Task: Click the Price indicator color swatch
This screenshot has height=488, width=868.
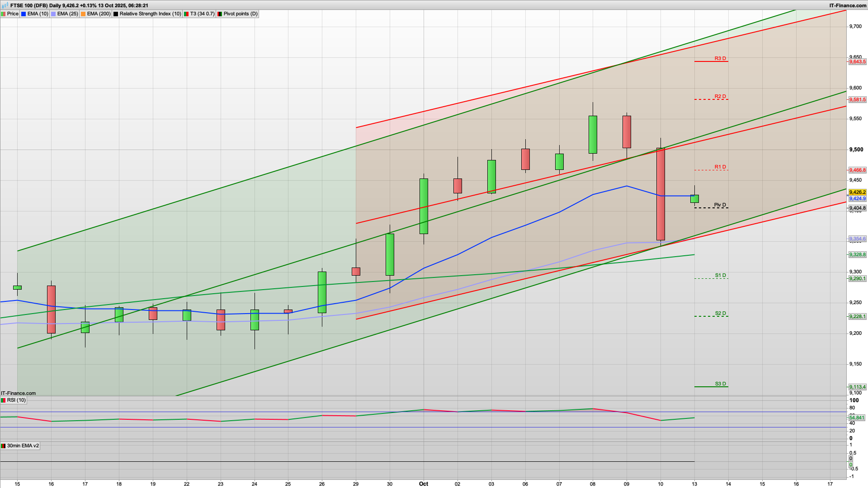Action: tap(4, 14)
